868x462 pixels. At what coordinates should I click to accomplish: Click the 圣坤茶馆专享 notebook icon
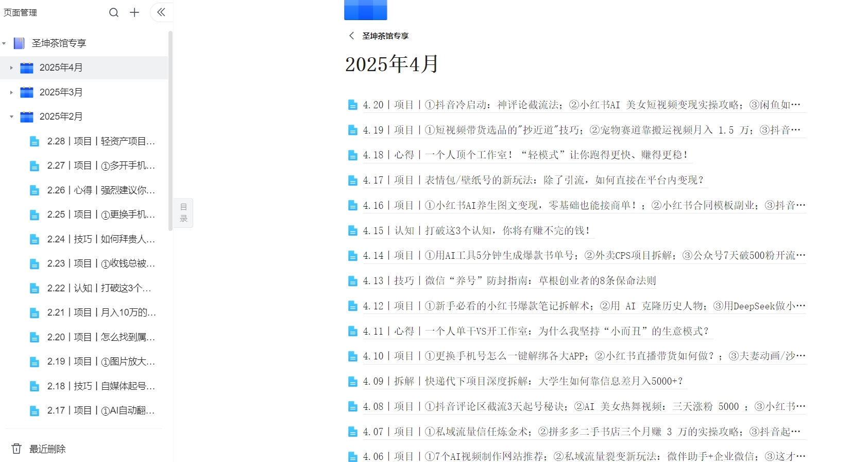19,43
